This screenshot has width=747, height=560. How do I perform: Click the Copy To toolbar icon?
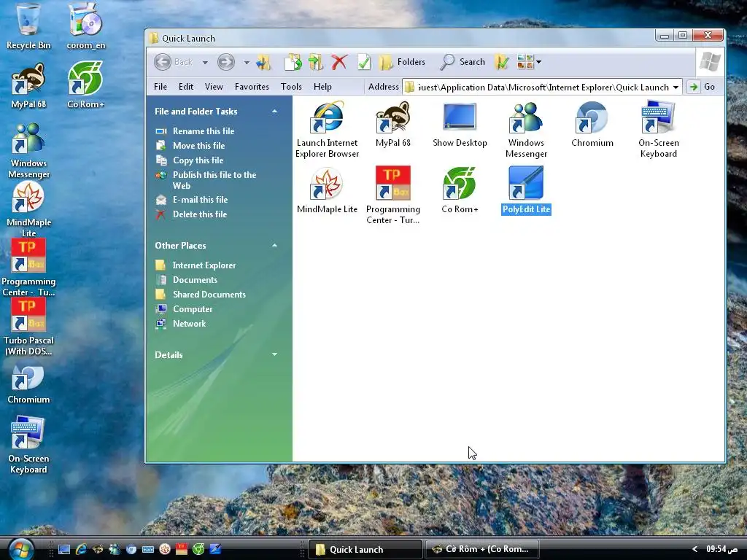coord(293,62)
